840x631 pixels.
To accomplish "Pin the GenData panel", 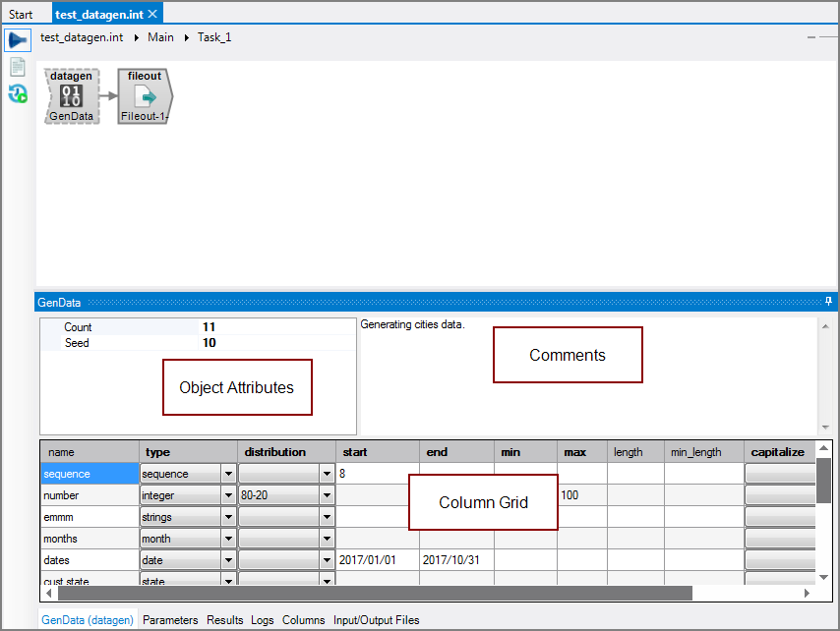I will (x=828, y=302).
